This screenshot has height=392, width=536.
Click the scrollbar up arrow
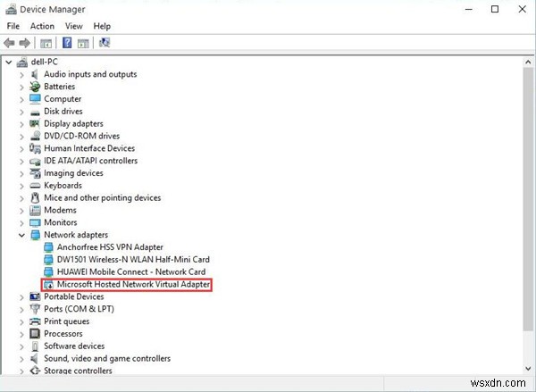coord(528,62)
